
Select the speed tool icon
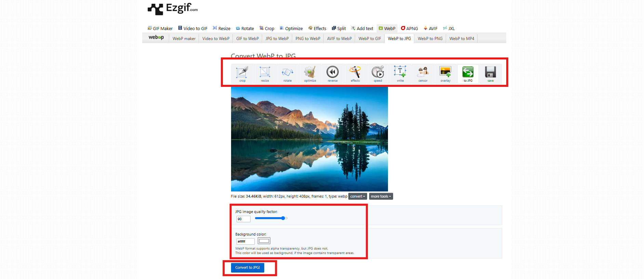[378, 74]
